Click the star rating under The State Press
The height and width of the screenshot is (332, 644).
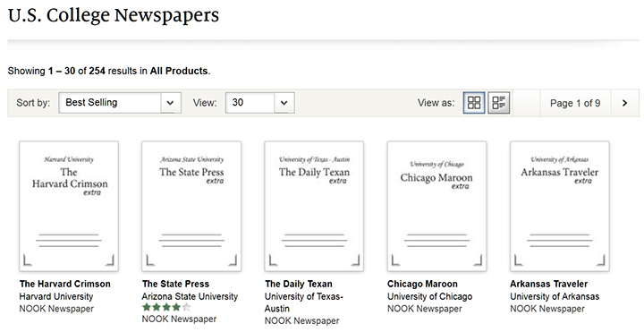click(166, 307)
